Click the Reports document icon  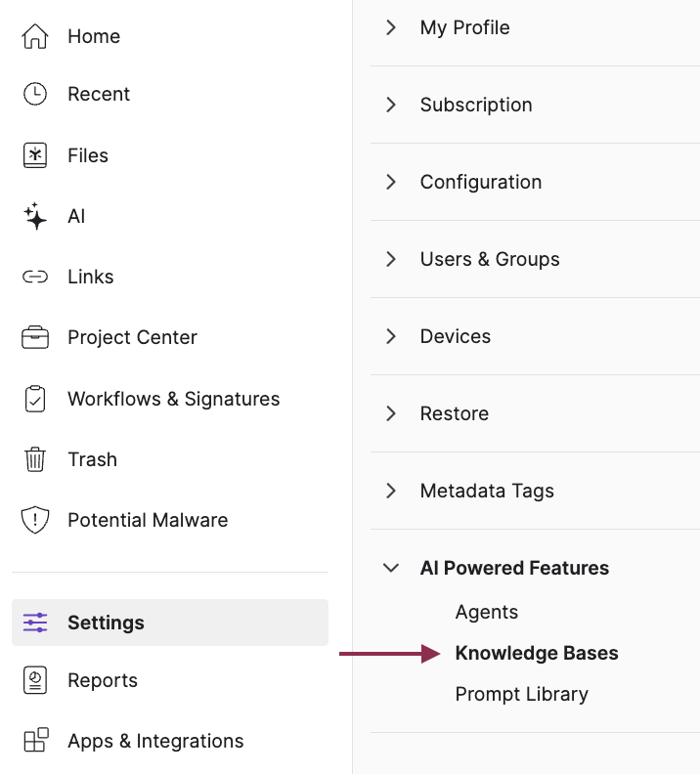(35, 680)
